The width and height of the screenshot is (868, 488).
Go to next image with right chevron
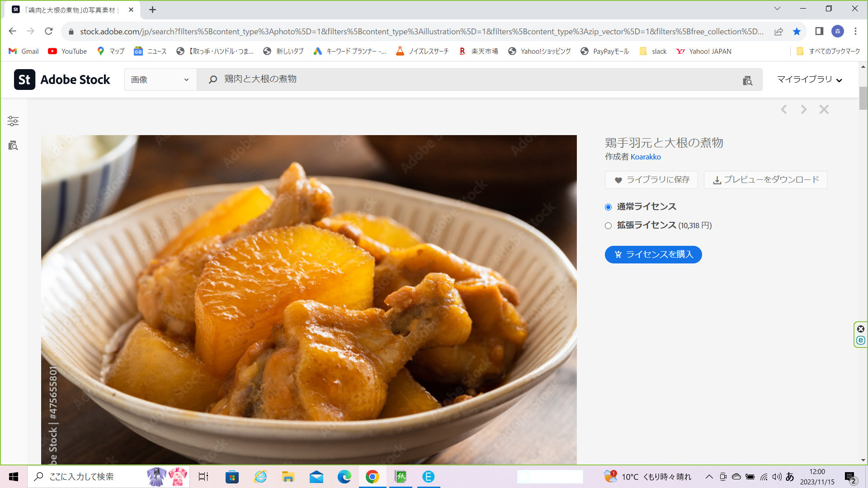[x=804, y=109]
